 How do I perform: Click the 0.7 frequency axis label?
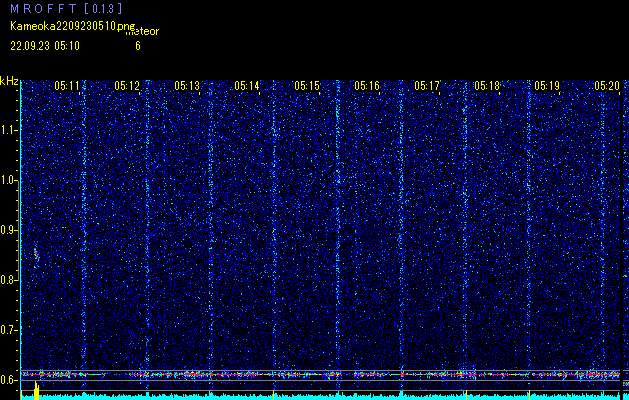8,330
